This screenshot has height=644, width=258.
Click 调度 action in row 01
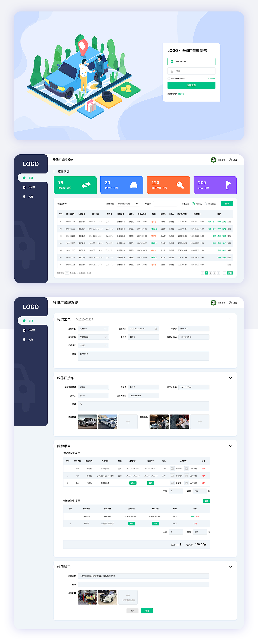209,222
